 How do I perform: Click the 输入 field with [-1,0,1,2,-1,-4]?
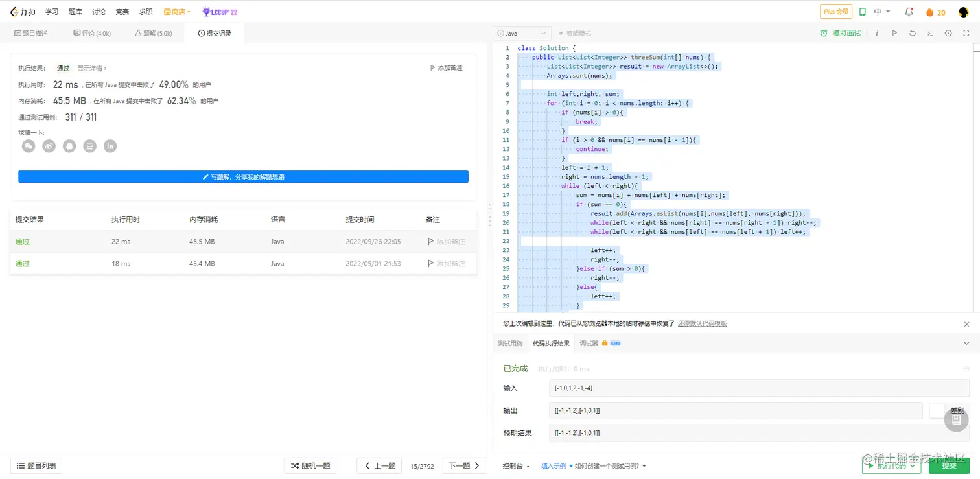[x=760, y=388]
